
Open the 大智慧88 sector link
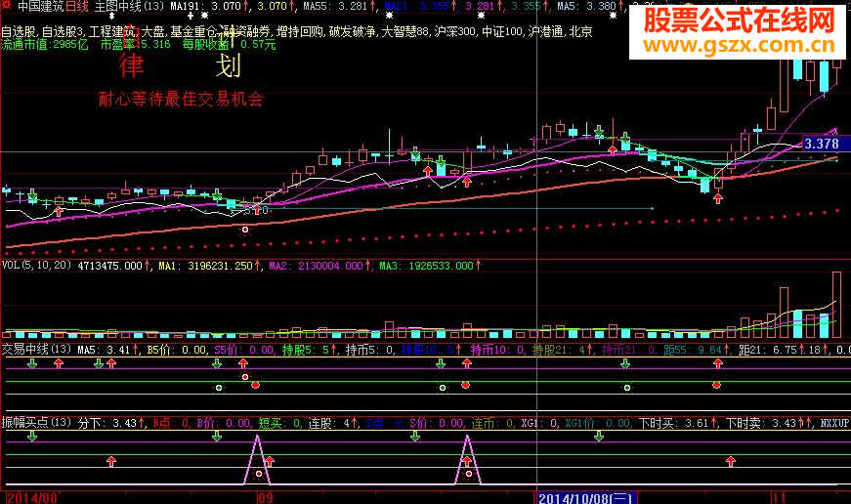point(404,32)
